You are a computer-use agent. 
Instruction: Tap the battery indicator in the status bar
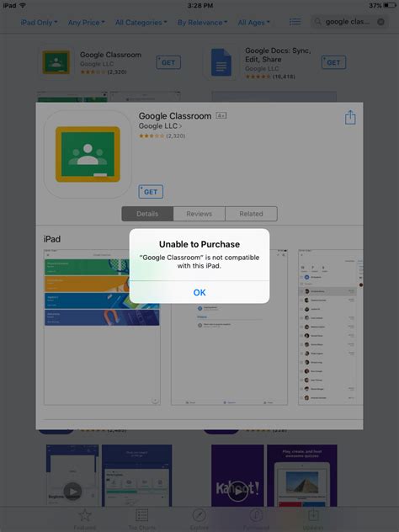tap(390, 5)
